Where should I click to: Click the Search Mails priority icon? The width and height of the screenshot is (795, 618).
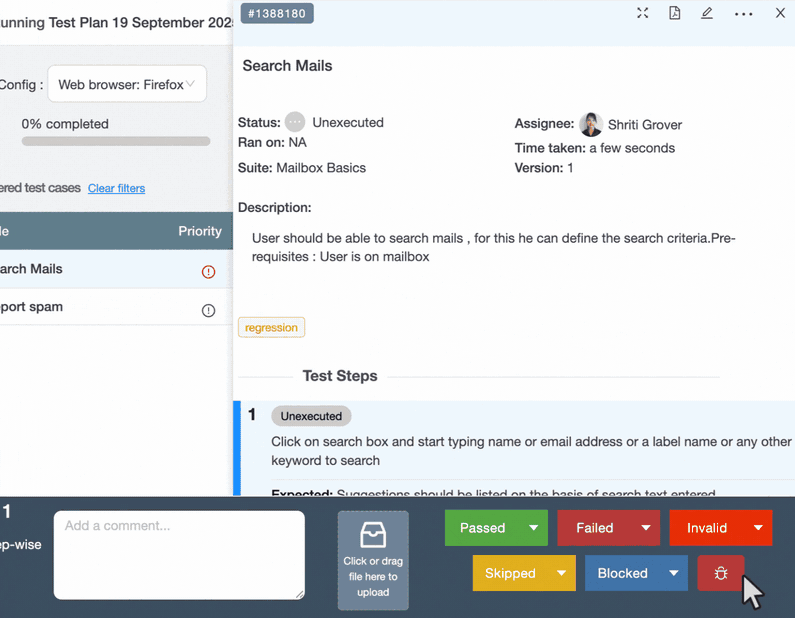pyautogui.click(x=208, y=272)
